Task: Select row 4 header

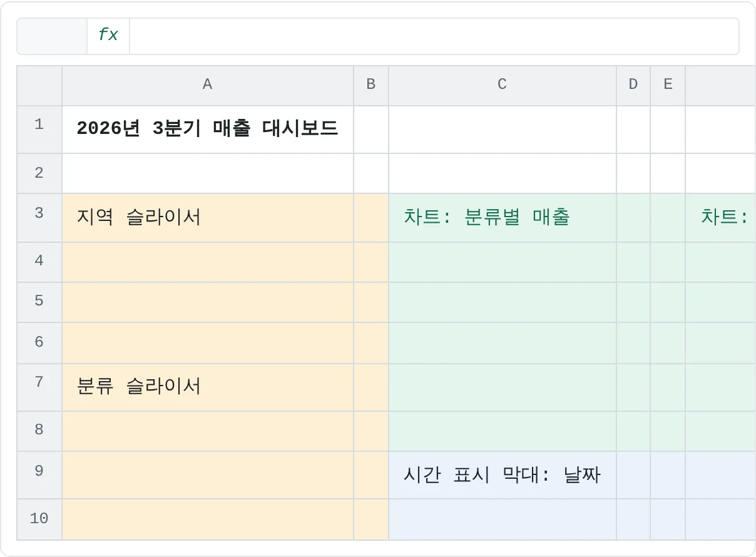Action: pyautogui.click(x=39, y=262)
